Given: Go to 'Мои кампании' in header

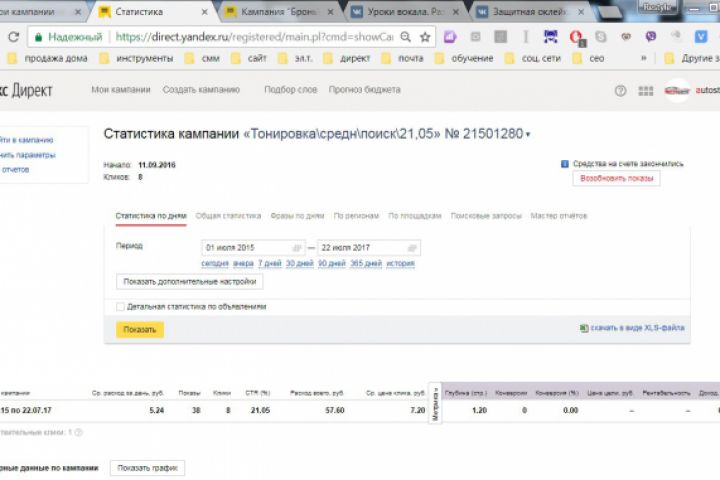Looking at the screenshot, I should coord(121,90).
